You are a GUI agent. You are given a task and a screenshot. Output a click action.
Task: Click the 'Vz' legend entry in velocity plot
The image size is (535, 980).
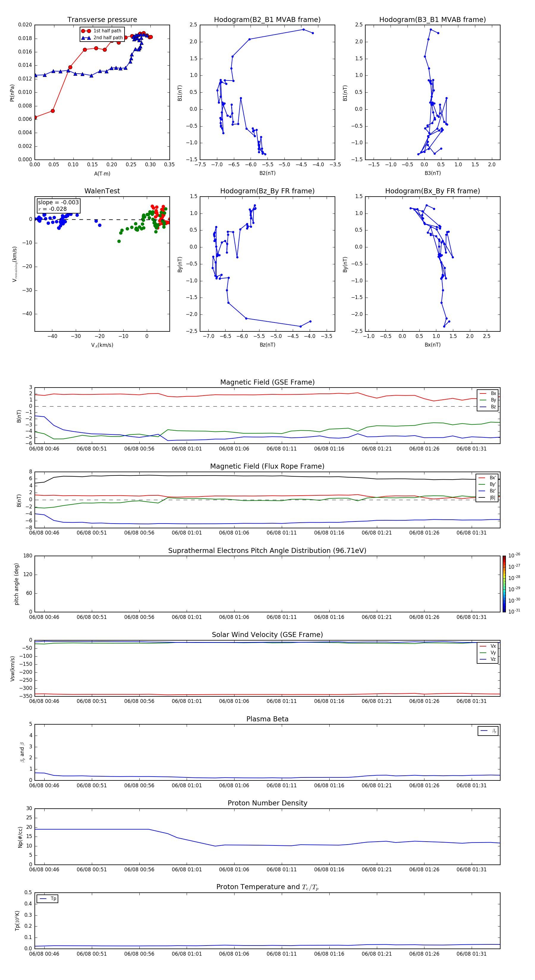[488, 659]
